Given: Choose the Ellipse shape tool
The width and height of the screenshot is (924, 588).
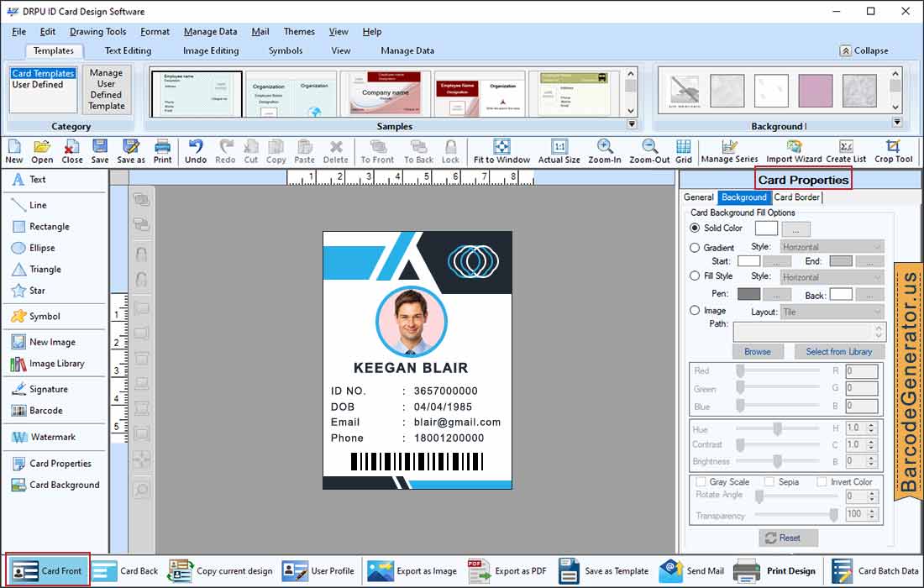Looking at the screenshot, I should pos(34,248).
